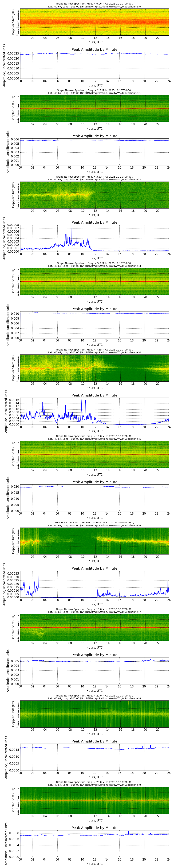Click the 5.0 MHz spectrogram title text
Screen dimensions: 174x868
tap(94, 265)
